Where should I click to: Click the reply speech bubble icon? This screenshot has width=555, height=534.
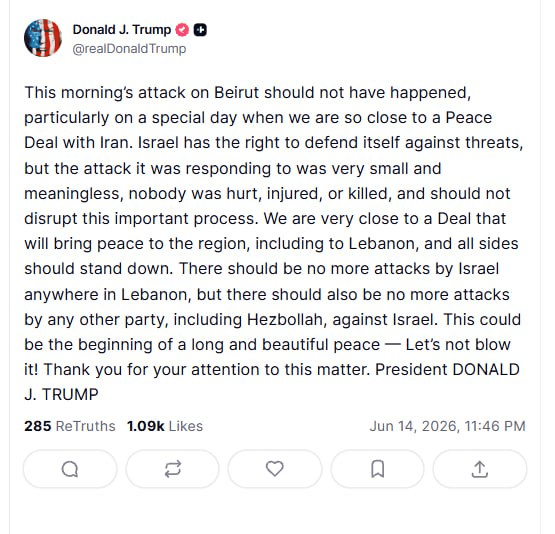pyautogui.click(x=70, y=469)
